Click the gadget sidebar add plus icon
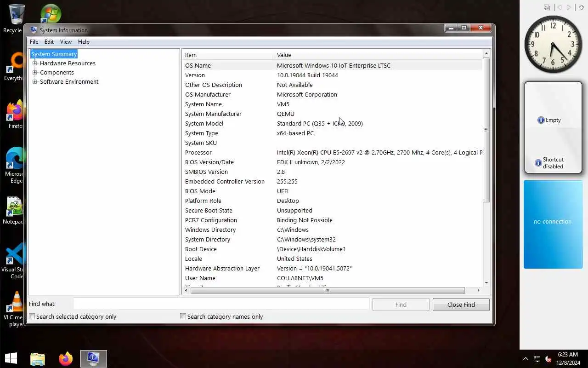Image resolution: width=588 pixels, height=368 pixels. click(x=582, y=7)
